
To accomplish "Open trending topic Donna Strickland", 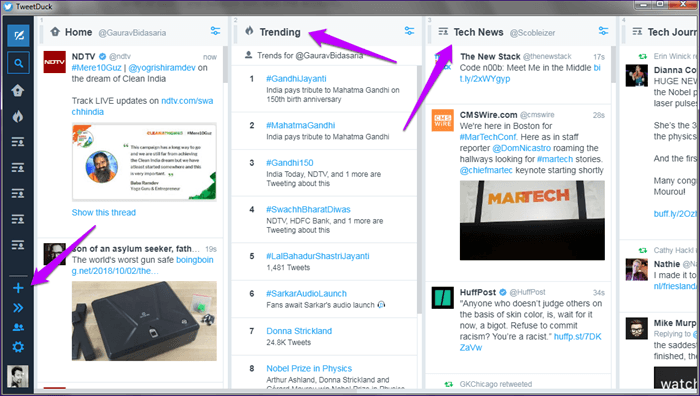I will [299, 331].
